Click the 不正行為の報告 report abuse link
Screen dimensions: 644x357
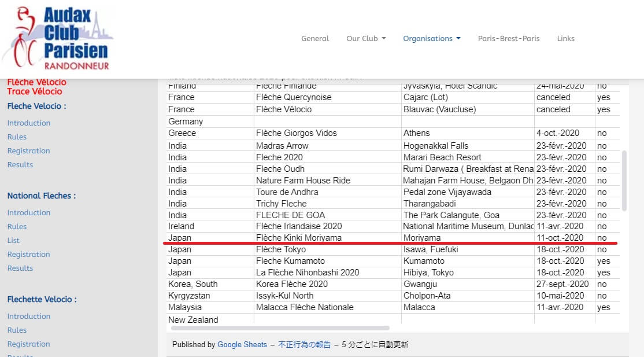304,345
